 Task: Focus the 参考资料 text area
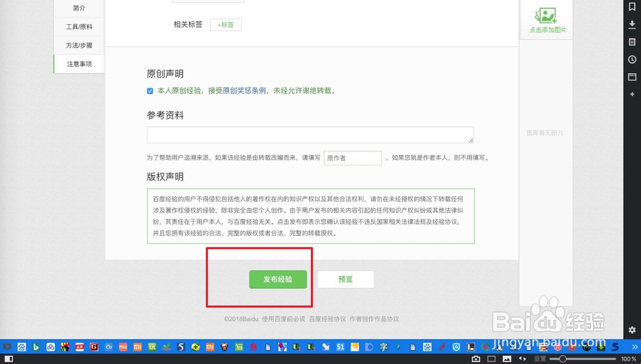pos(310,135)
